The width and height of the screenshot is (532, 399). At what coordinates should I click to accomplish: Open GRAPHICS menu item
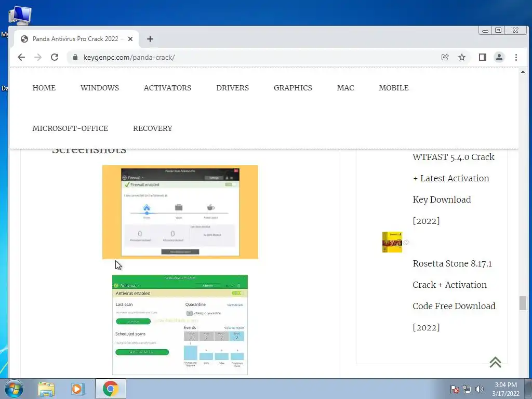click(x=293, y=88)
